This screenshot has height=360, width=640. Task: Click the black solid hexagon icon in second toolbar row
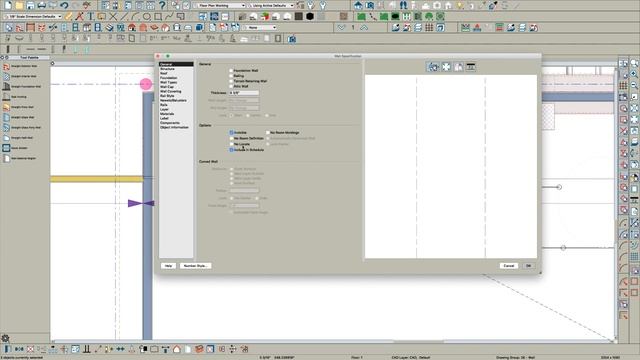point(310,17)
